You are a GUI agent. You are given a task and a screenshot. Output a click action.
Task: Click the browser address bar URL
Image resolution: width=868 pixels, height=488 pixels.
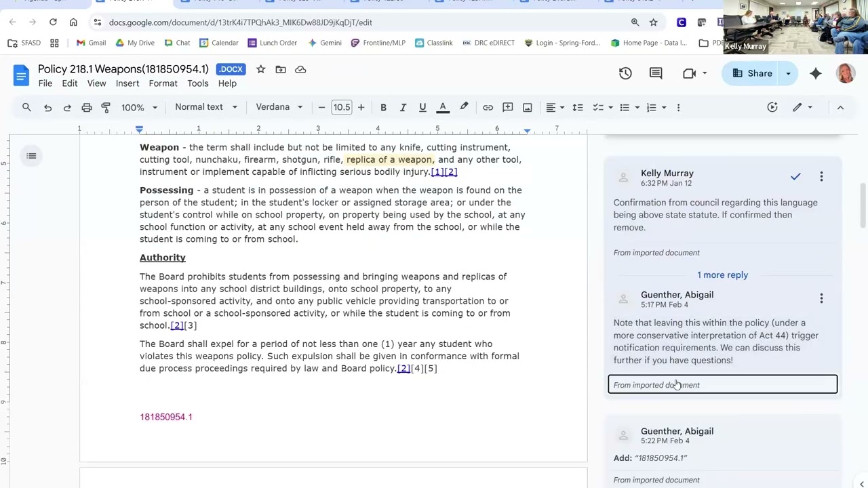[x=240, y=22]
